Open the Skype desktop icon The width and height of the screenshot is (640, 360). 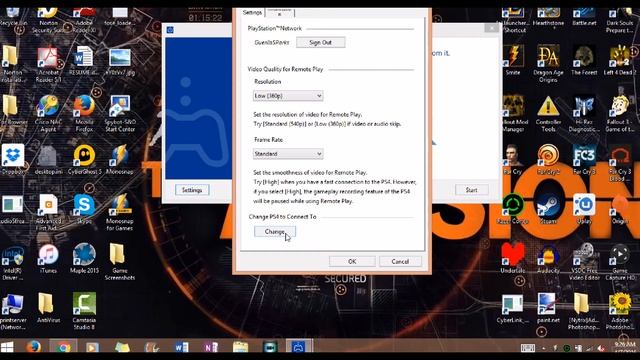tap(84, 209)
